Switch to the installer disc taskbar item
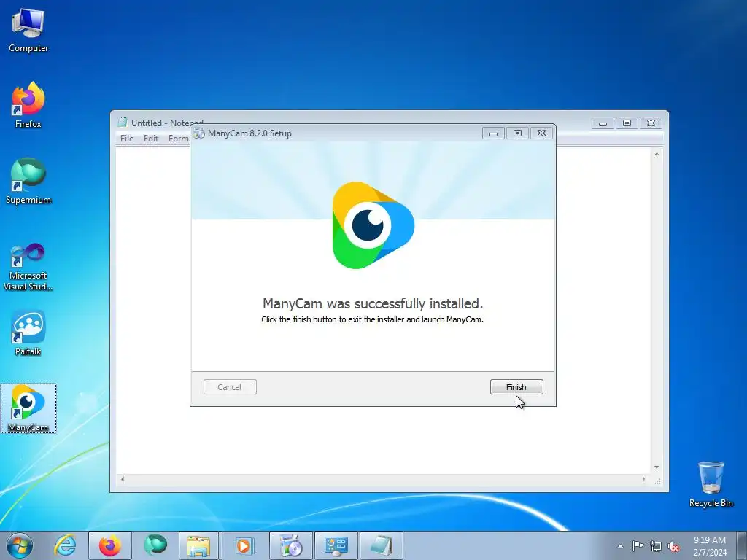Viewport: 747px width, 560px height. click(x=290, y=545)
